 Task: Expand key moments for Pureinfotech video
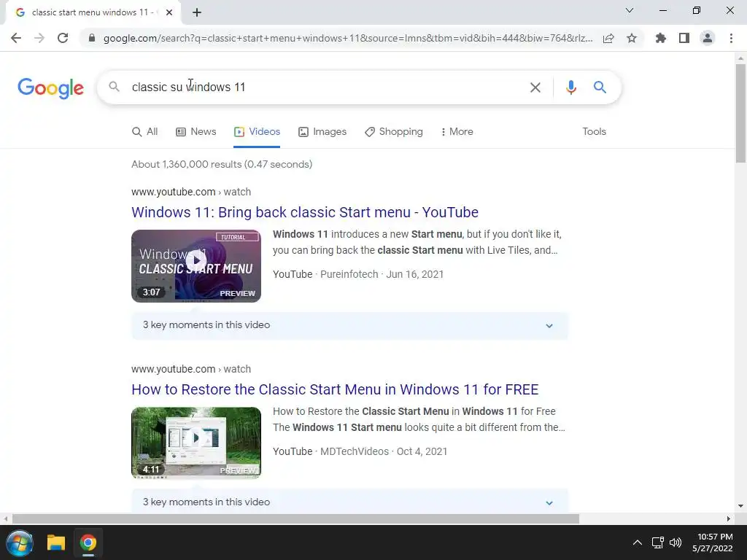tap(349, 326)
